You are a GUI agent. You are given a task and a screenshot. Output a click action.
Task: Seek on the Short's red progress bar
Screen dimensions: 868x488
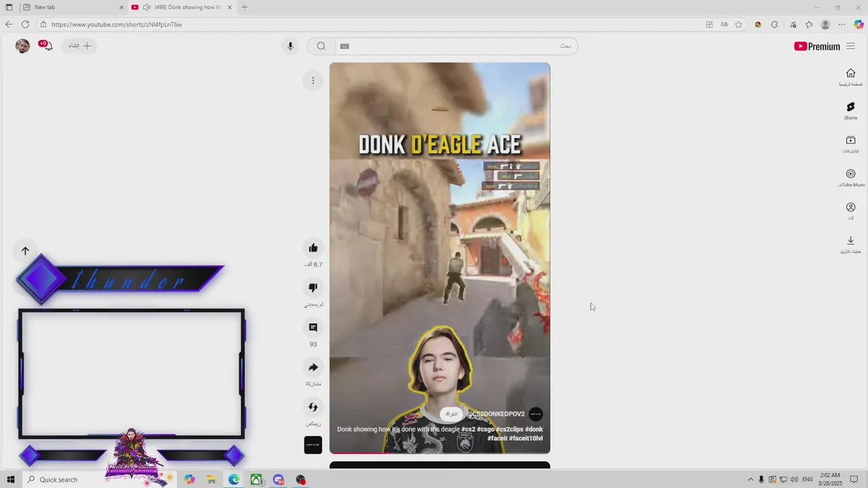click(439, 453)
